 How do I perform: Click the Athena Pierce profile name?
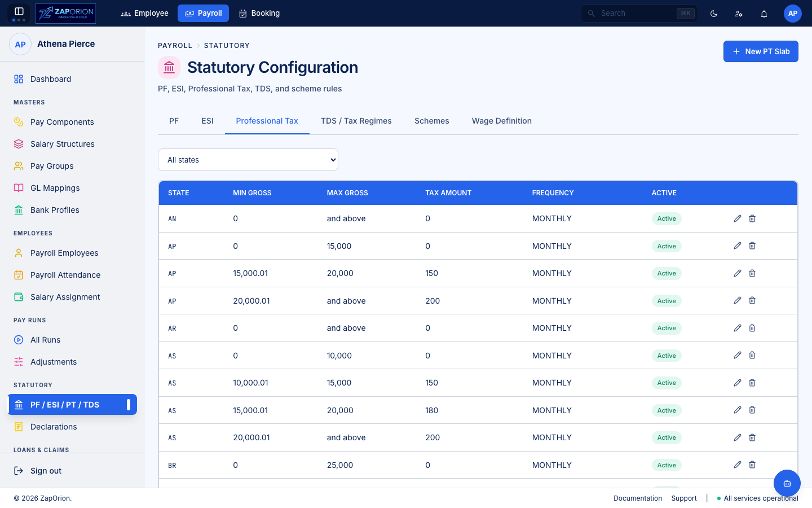[66, 44]
